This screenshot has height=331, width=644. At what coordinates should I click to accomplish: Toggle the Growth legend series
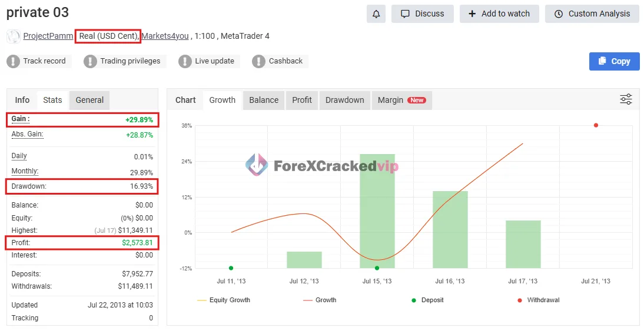pyautogui.click(x=320, y=300)
